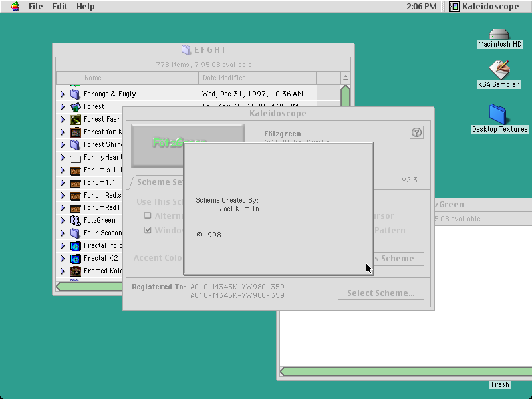Screen dimensions: 532x399
Task: Select the Four Season folder icon
Action: [x=75, y=233]
